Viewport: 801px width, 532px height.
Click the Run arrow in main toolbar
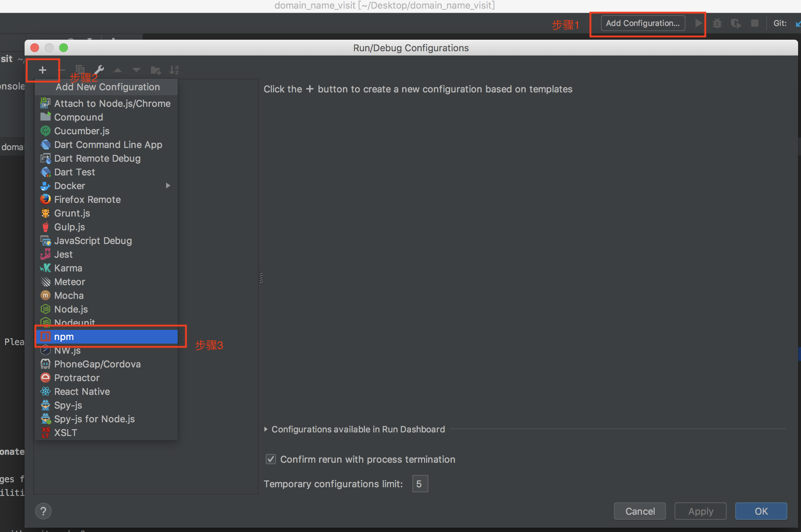(x=698, y=23)
